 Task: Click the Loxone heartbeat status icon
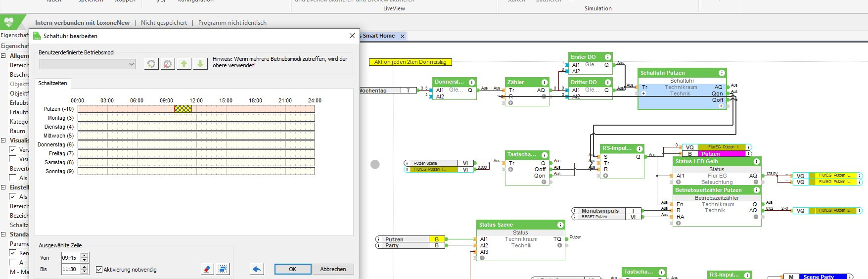(9, 22)
